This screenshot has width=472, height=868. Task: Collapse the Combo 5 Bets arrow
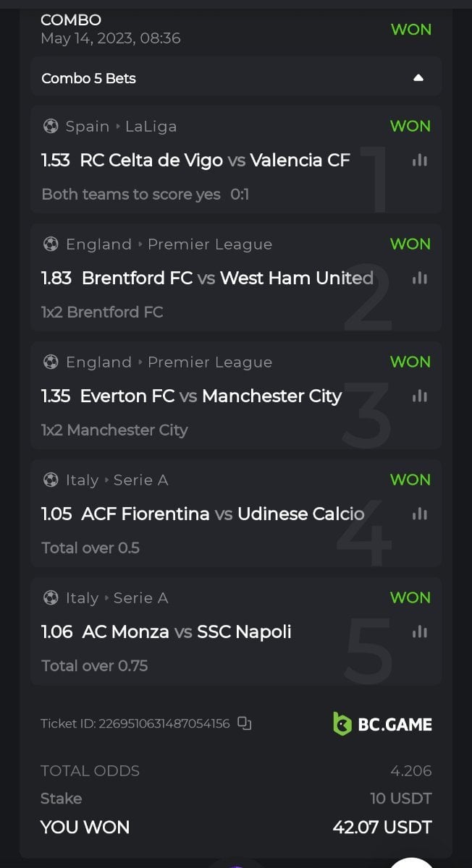tap(418, 78)
